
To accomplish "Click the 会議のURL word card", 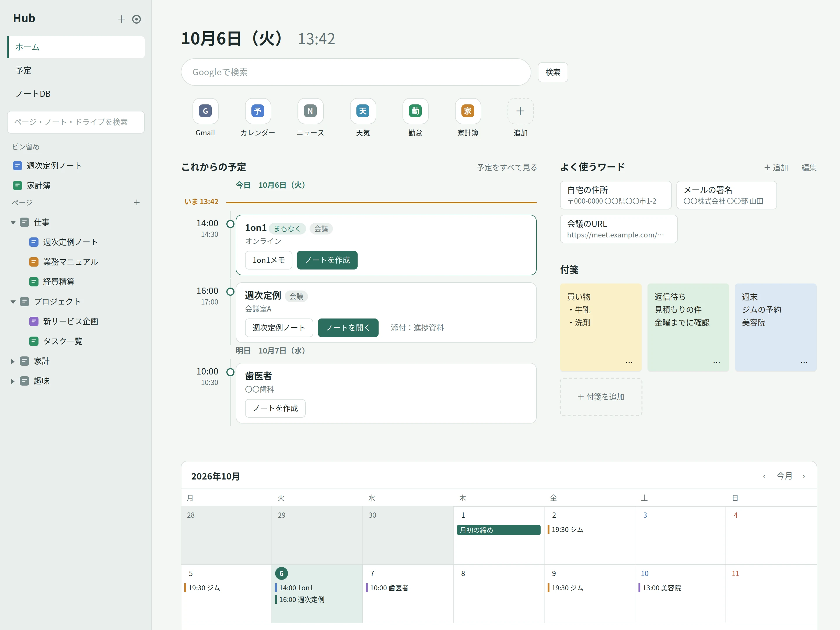I will pyautogui.click(x=619, y=229).
